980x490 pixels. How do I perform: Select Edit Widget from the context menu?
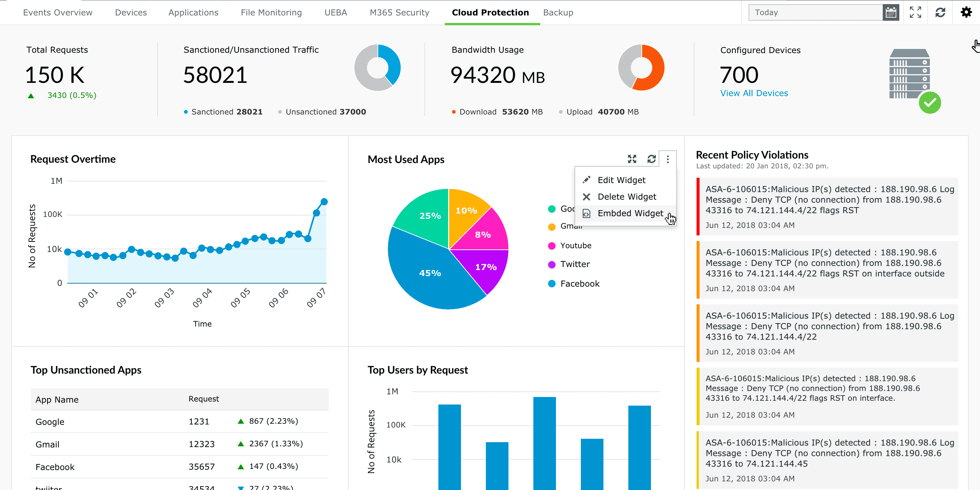pyautogui.click(x=621, y=180)
